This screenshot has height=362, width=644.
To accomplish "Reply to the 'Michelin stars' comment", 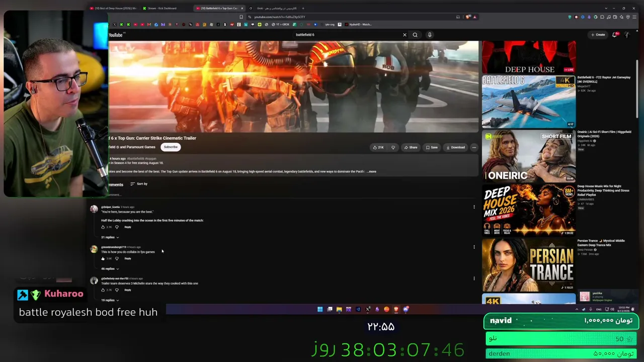I will 128,290.
